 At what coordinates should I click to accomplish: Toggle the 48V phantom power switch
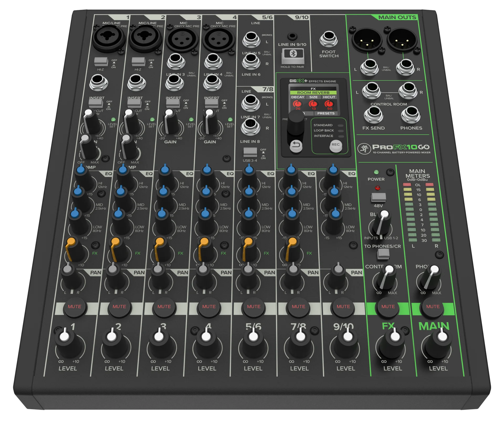coord(378,198)
